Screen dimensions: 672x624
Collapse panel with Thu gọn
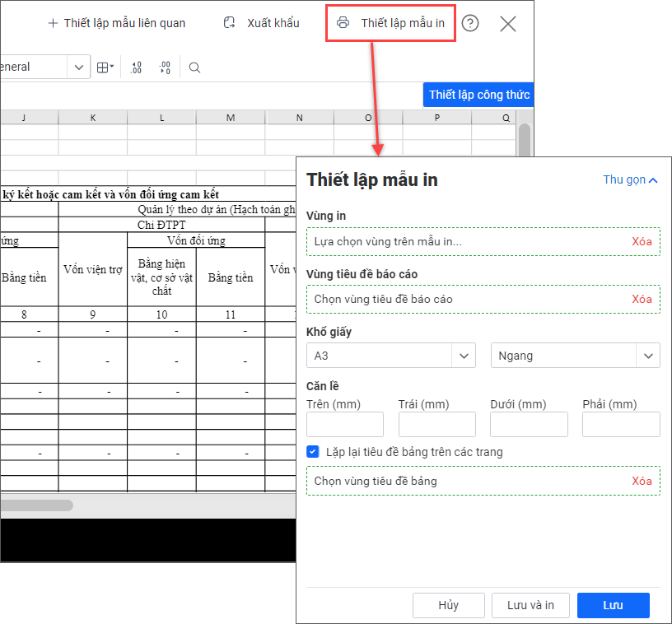pyautogui.click(x=630, y=179)
